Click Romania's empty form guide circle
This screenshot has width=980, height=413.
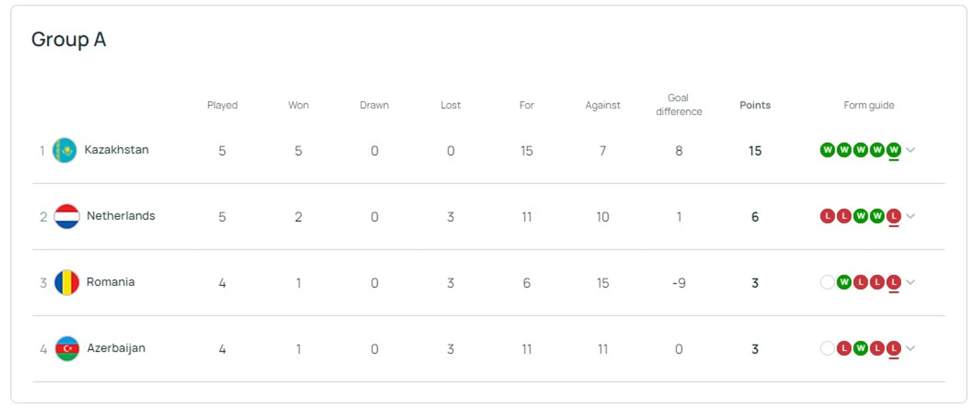click(827, 282)
